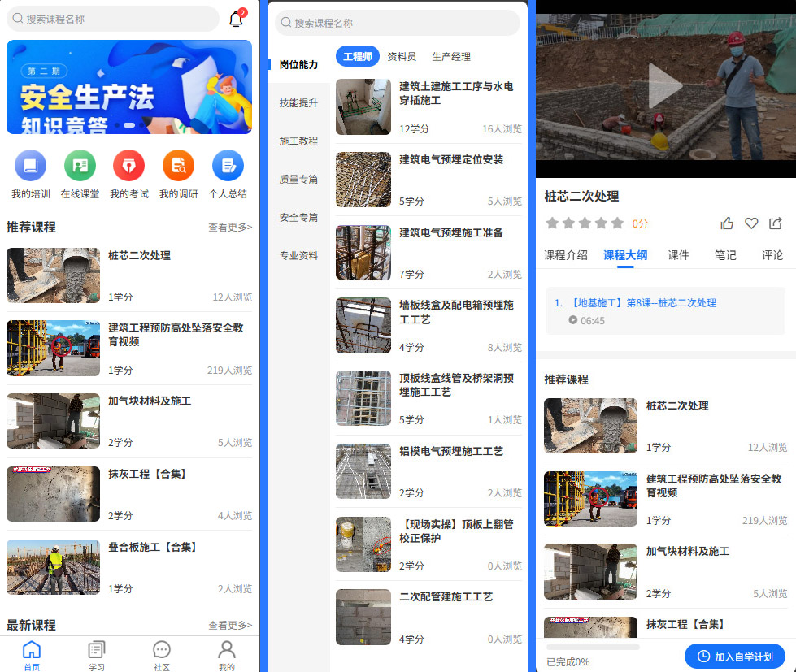The width and height of the screenshot is (796, 672).
Task: Select the 工程师 role filter
Action: (x=358, y=57)
